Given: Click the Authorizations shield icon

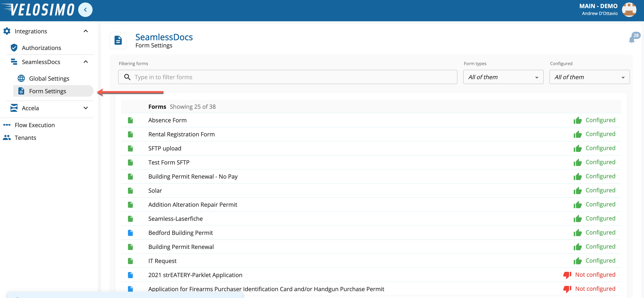Looking at the screenshot, I should point(14,48).
